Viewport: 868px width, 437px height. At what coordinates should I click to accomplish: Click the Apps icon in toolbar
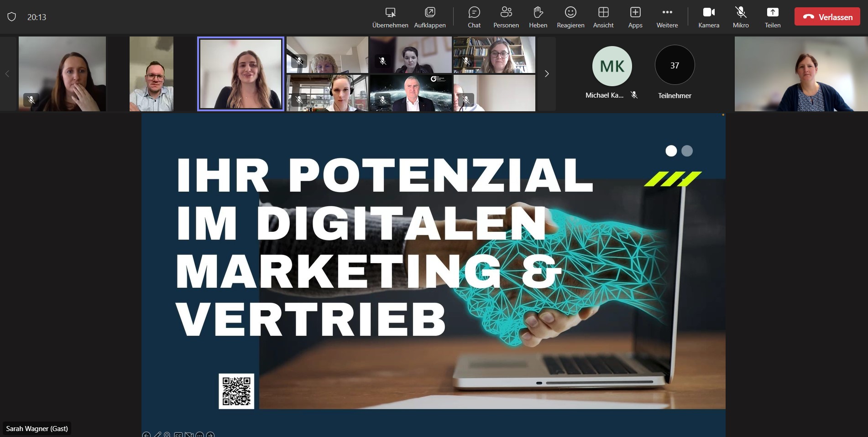(x=635, y=17)
